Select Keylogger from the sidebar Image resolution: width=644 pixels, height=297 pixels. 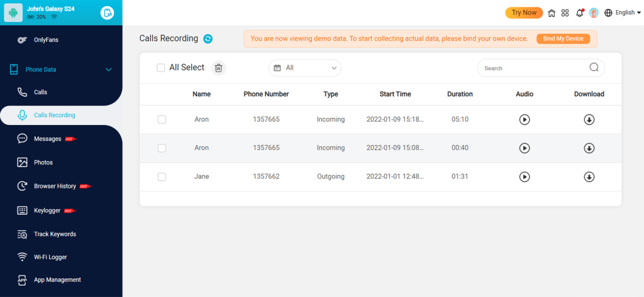[x=47, y=210]
